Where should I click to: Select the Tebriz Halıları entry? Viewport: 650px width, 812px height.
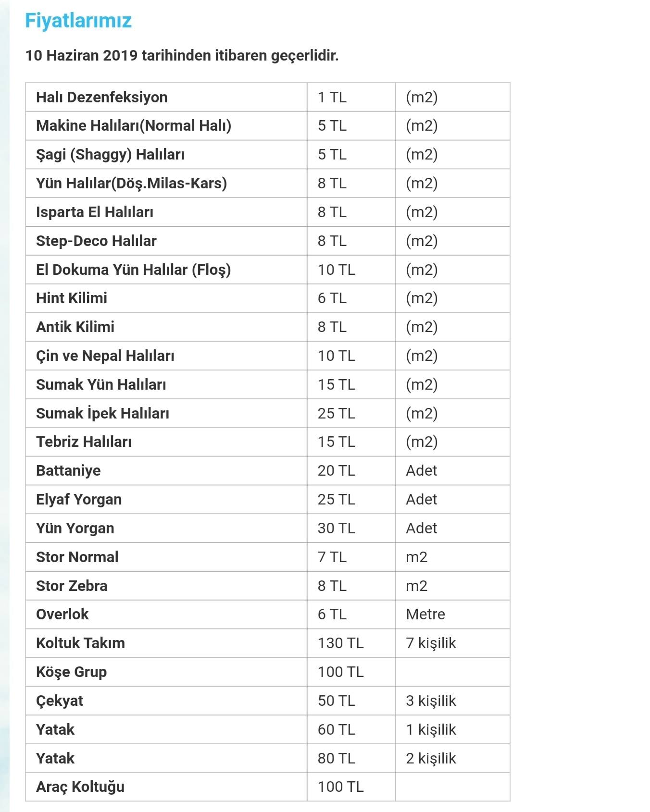click(84, 442)
